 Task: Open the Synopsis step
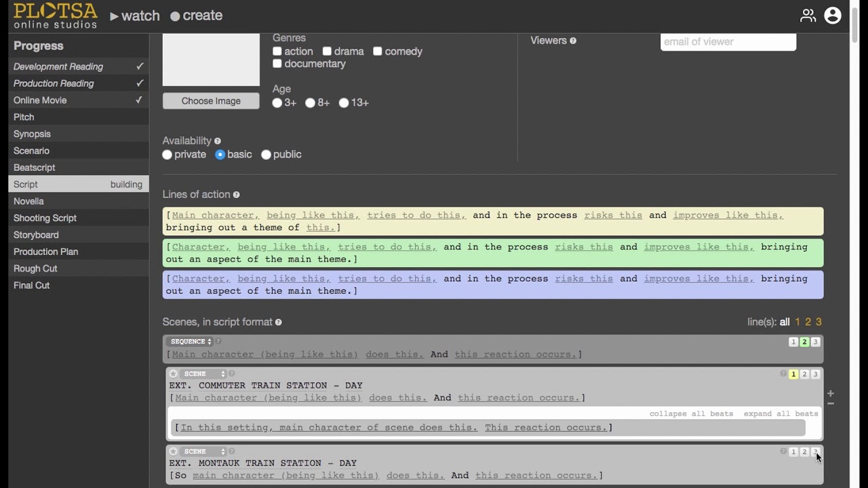point(79,134)
